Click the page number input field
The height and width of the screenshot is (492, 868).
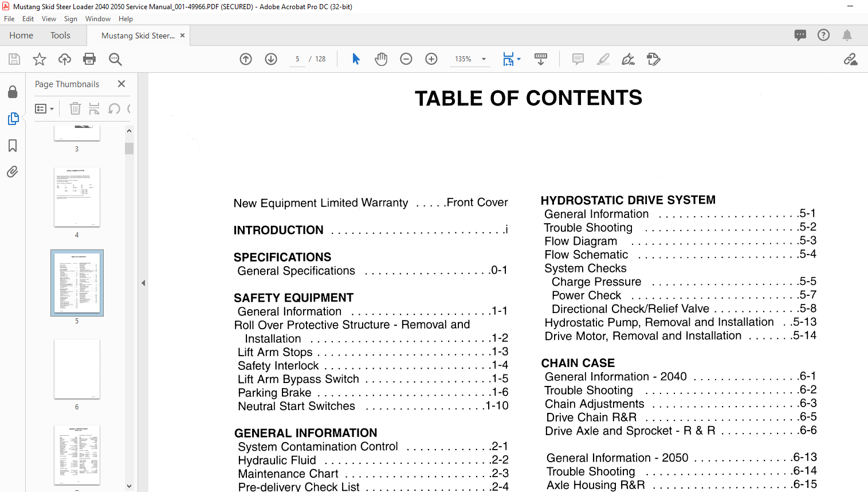click(297, 59)
